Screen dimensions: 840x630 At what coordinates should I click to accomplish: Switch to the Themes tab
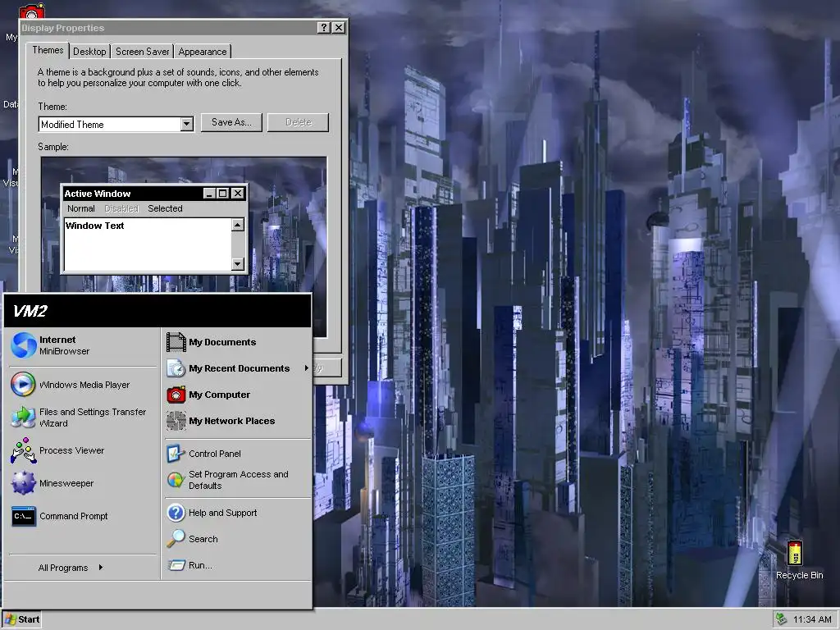coord(48,50)
